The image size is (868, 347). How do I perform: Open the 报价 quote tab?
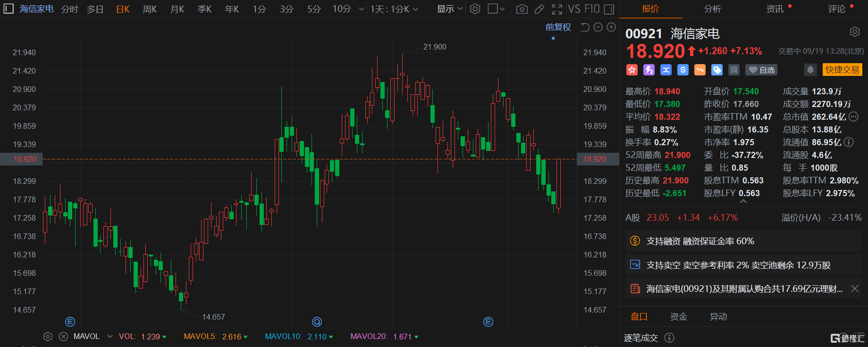[x=650, y=9]
